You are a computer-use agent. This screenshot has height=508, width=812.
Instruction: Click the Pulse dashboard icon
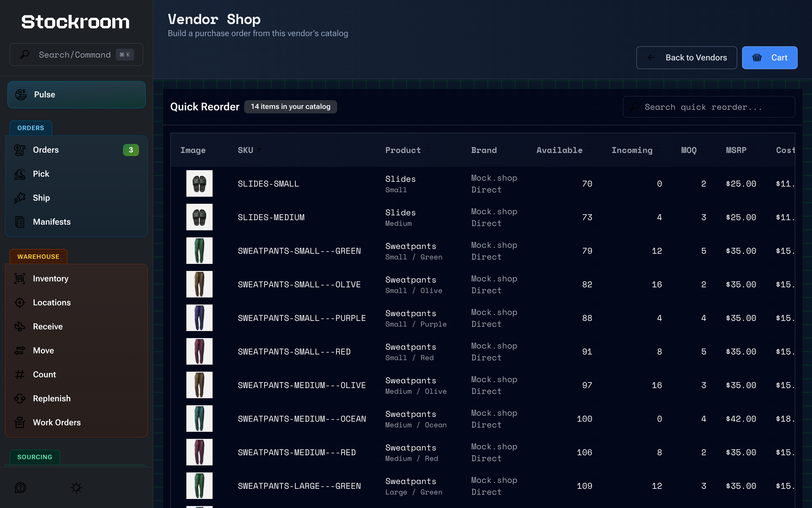[x=21, y=95]
